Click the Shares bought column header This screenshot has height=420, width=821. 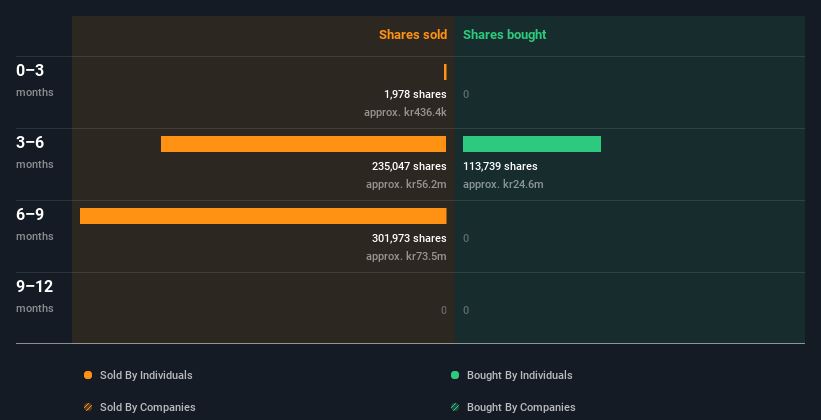[x=505, y=35]
